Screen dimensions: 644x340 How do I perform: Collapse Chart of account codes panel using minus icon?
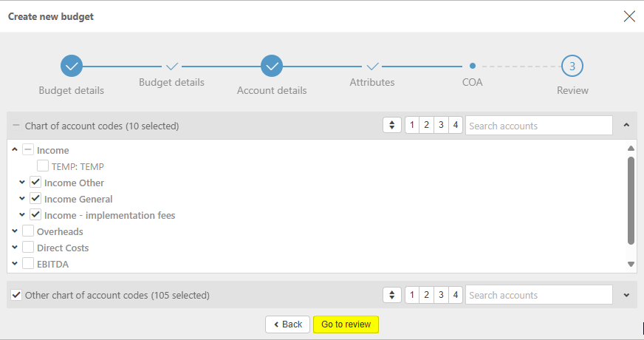point(16,126)
